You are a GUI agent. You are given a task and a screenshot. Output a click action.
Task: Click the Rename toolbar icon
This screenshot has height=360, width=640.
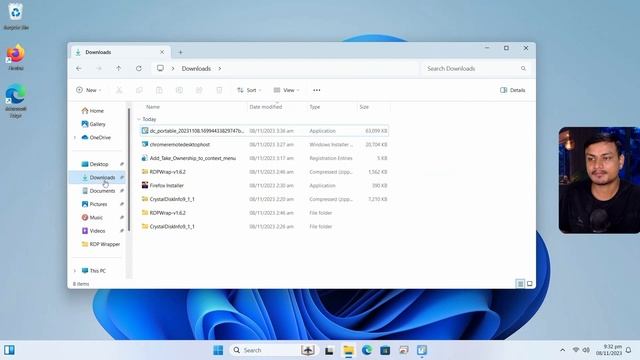pos(179,90)
